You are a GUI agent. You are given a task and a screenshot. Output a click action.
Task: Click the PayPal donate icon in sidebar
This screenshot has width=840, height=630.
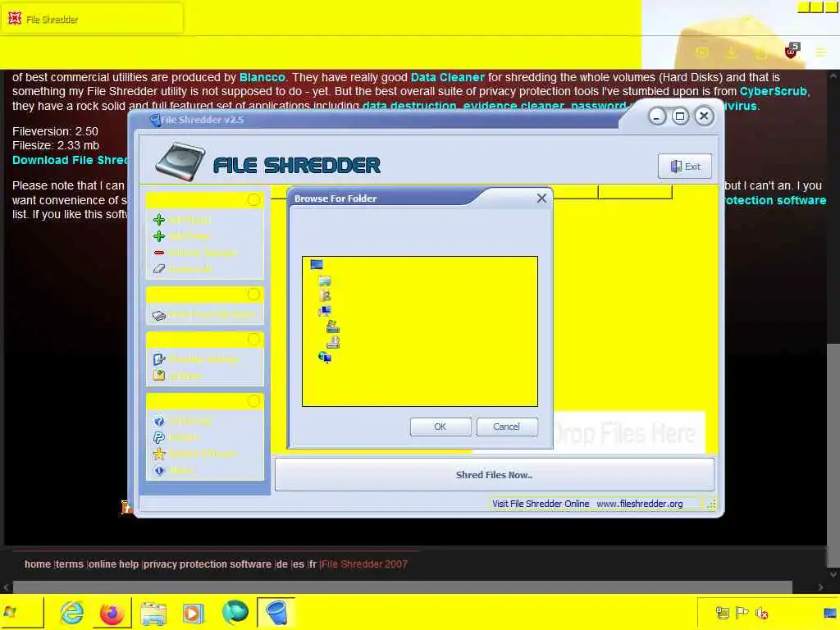tap(159, 438)
